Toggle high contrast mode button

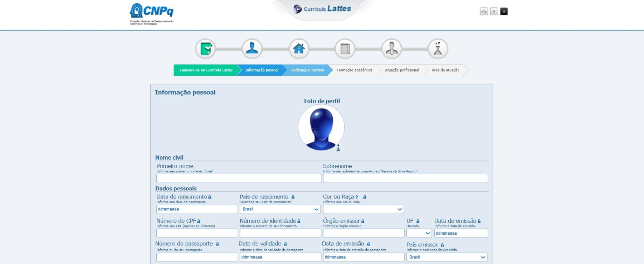click(x=504, y=11)
